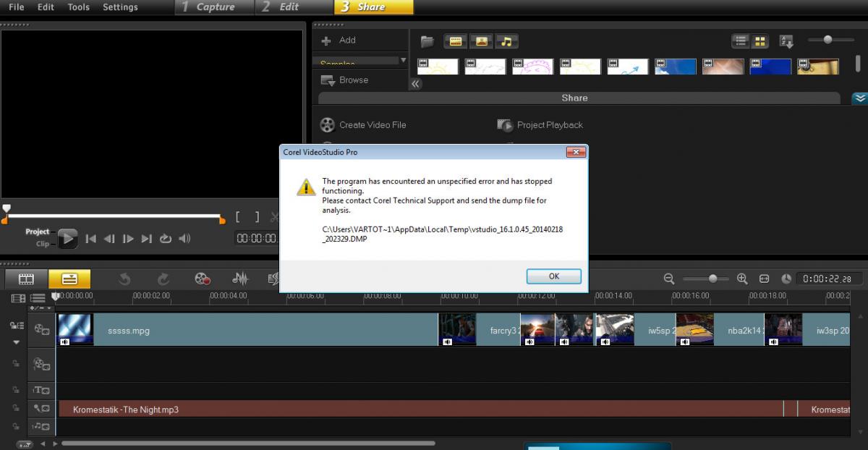Viewport: 868px width, 450px height.
Task: Switch to the Capture step tab
Action: click(214, 7)
